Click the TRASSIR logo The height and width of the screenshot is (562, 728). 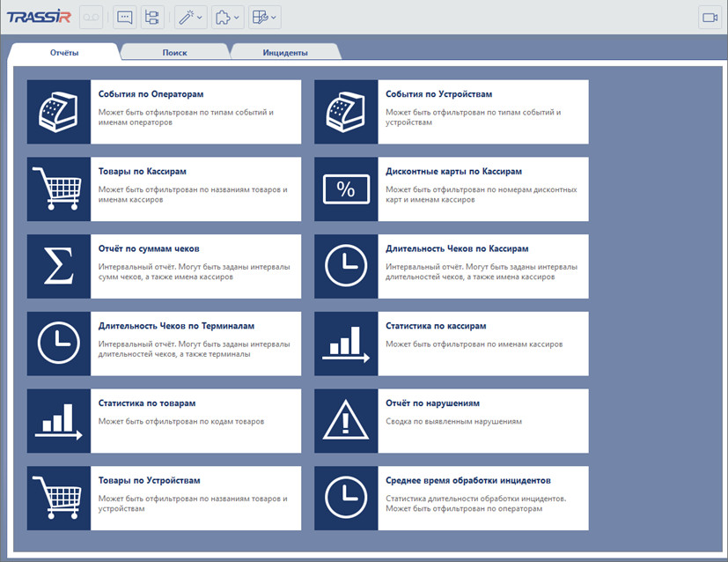38,17
